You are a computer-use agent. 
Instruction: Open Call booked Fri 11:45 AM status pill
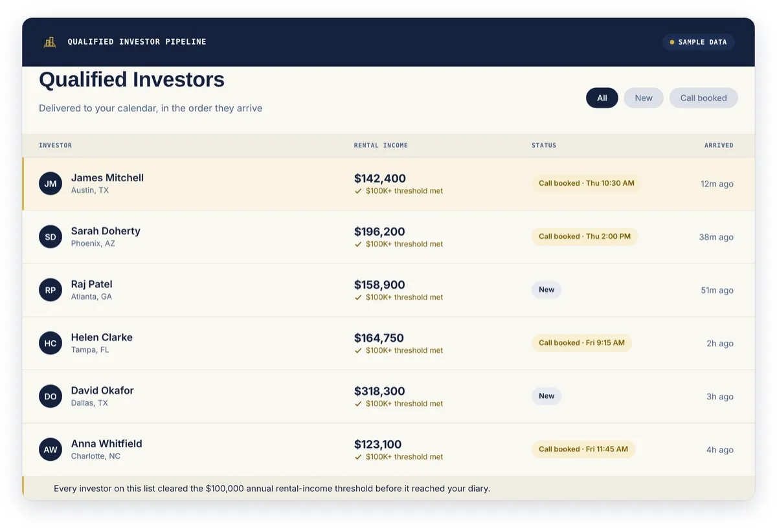pos(583,449)
